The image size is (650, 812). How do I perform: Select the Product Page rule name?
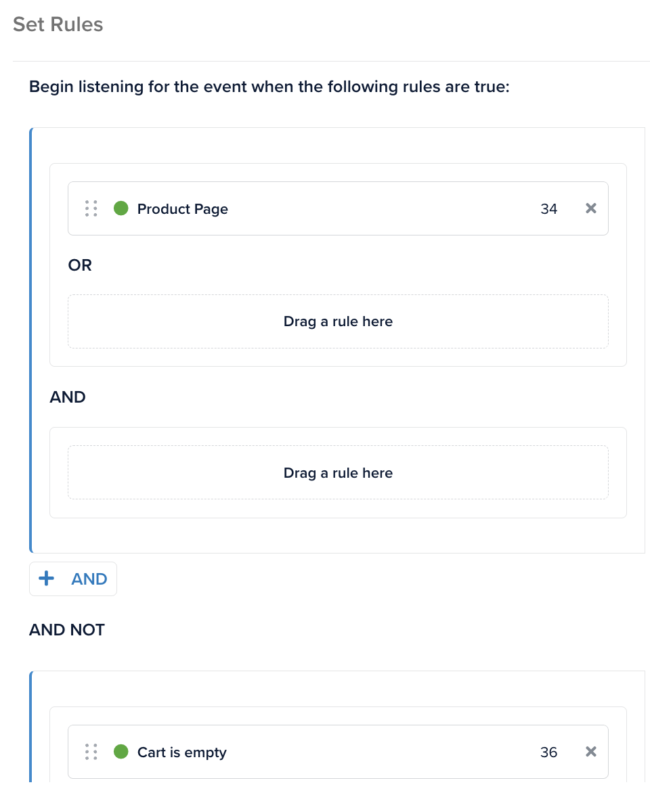(183, 209)
